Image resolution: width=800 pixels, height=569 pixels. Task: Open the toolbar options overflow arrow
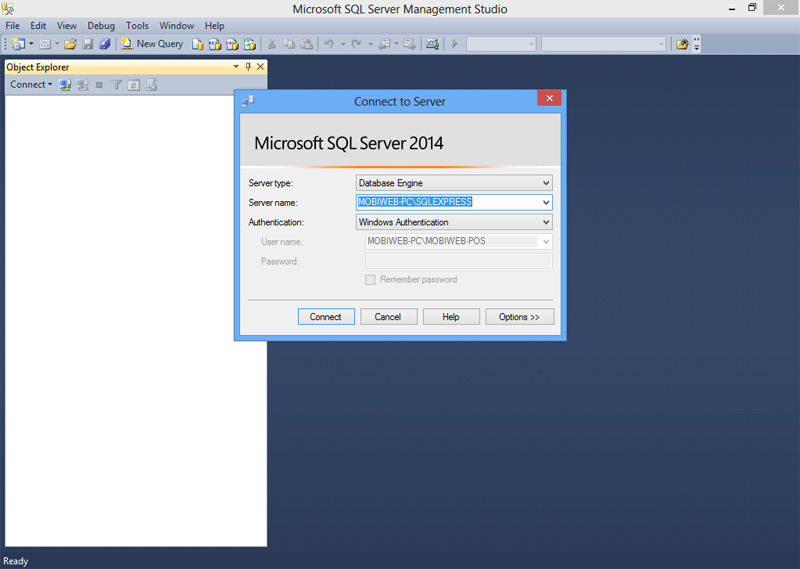tap(696, 44)
